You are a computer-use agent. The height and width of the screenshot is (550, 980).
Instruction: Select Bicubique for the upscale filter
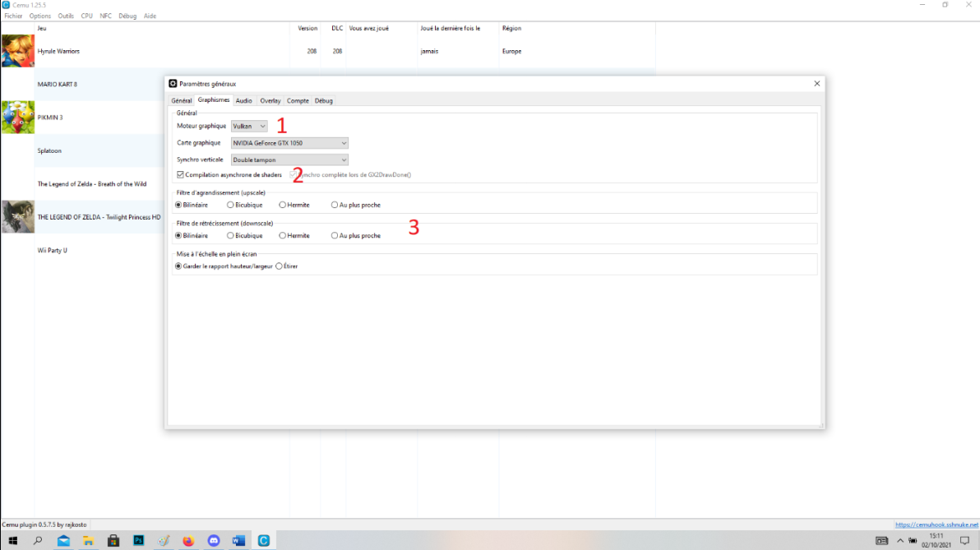230,205
